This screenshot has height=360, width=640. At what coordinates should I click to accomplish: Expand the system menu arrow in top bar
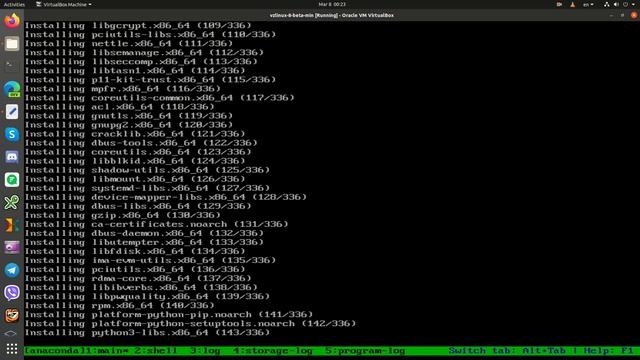[x=633, y=4]
